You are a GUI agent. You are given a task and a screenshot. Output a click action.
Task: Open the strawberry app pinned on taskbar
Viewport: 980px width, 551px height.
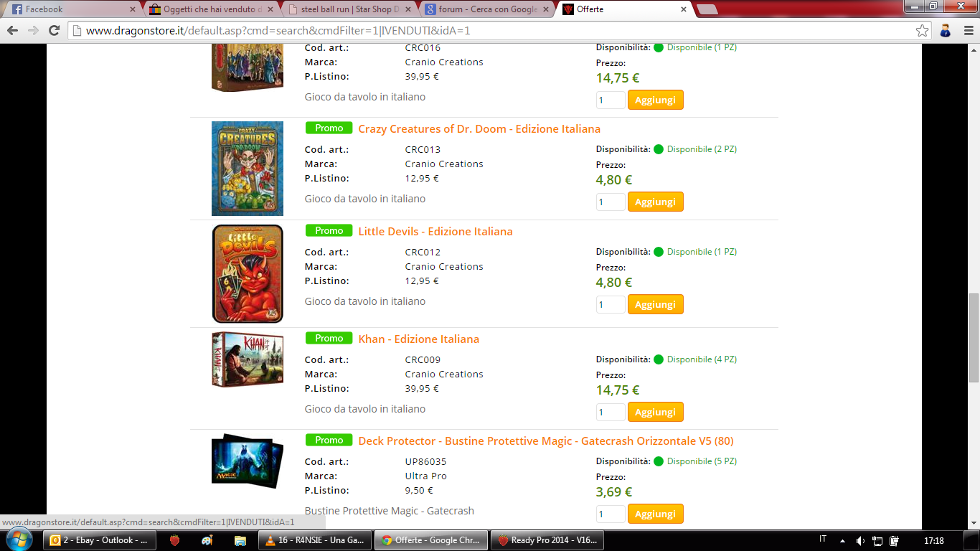(174, 540)
